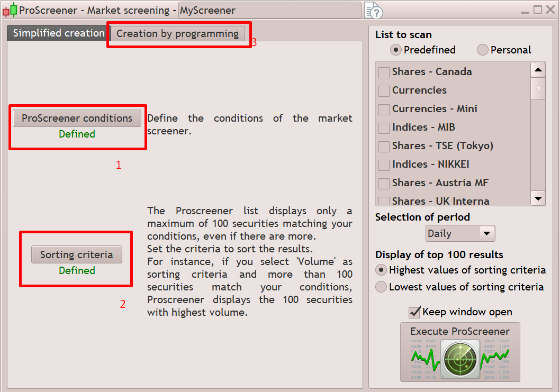560x392 pixels.
Task: Check Shares - UK Interna
Action: (x=384, y=202)
